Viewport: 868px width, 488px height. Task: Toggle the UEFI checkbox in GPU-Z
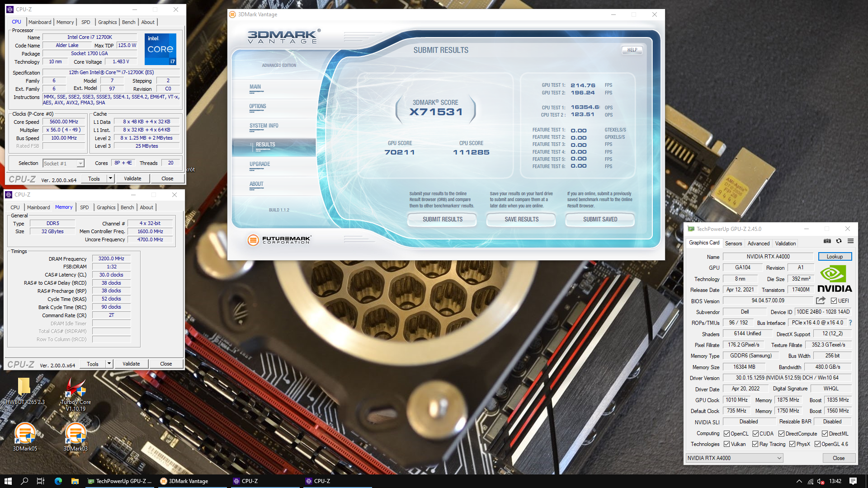pos(834,301)
